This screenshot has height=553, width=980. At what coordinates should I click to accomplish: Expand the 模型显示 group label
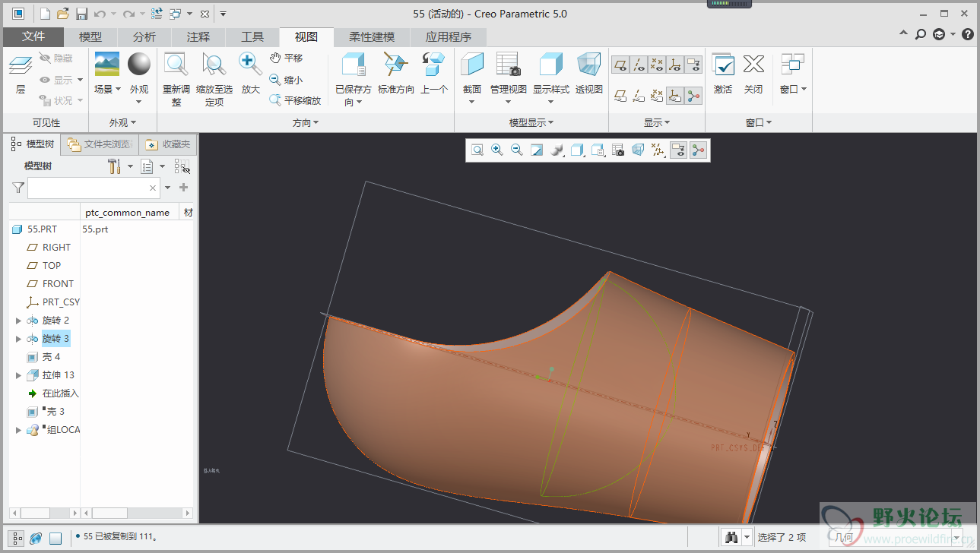531,122
